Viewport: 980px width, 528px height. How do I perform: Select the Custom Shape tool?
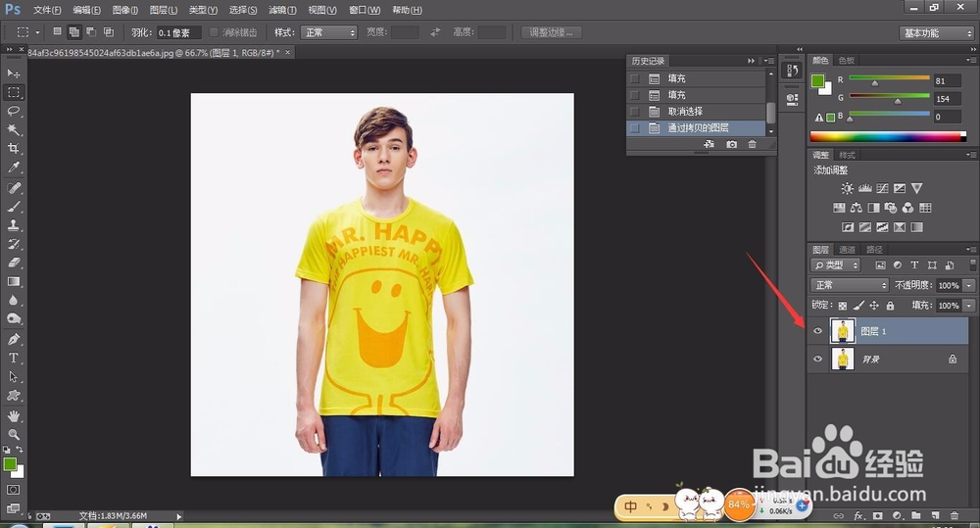click(x=13, y=396)
